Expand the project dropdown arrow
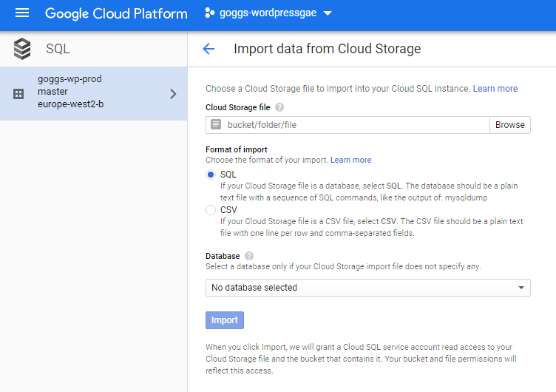 tap(328, 13)
